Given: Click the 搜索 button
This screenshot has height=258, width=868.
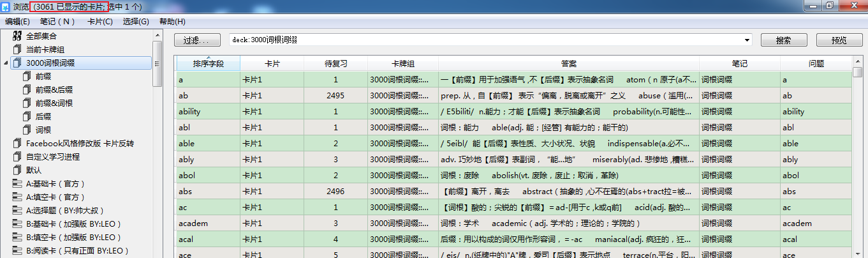Looking at the screenshot, I should [x=784, y=40].
